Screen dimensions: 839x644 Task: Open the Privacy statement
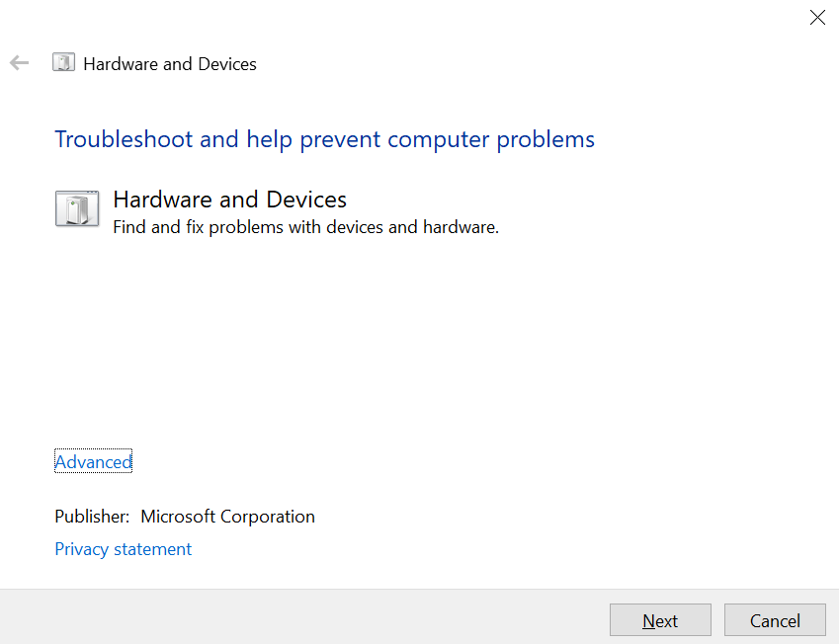[123, 548]
